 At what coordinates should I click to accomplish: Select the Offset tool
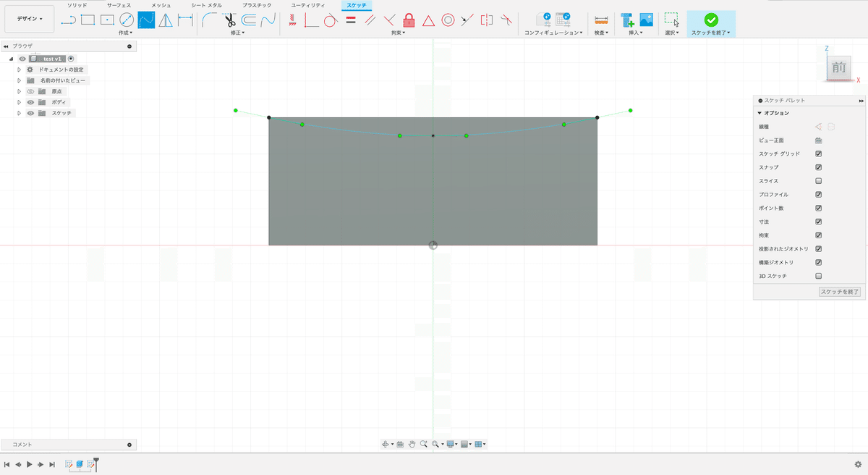[249, 20]
